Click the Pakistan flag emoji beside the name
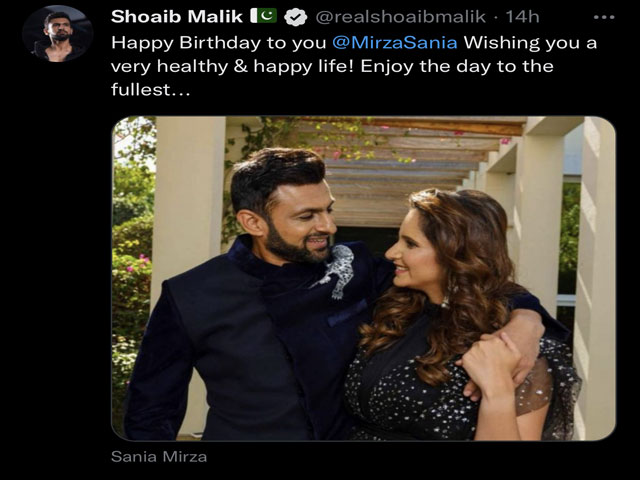 point(263,16)
